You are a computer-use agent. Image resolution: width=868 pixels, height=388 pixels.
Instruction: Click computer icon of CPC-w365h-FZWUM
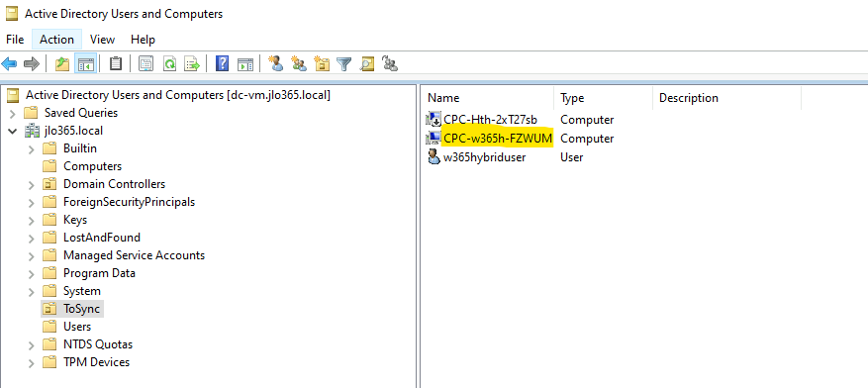[434, 138]
